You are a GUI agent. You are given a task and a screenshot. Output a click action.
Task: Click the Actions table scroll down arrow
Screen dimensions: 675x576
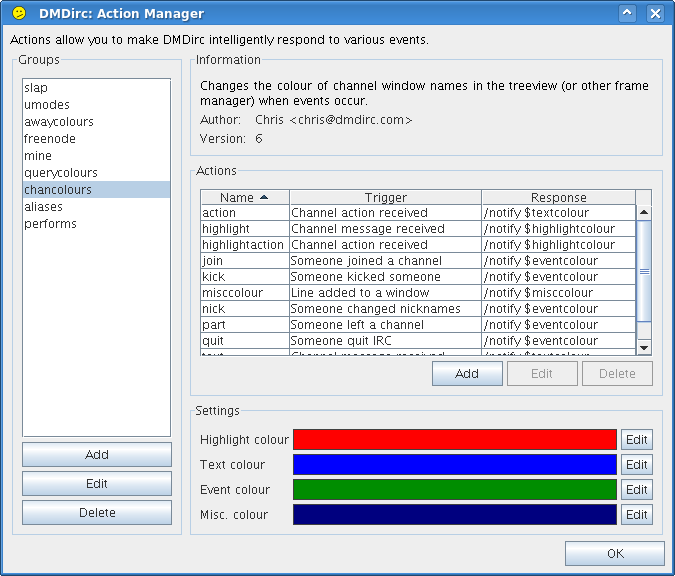coord(644,347)
